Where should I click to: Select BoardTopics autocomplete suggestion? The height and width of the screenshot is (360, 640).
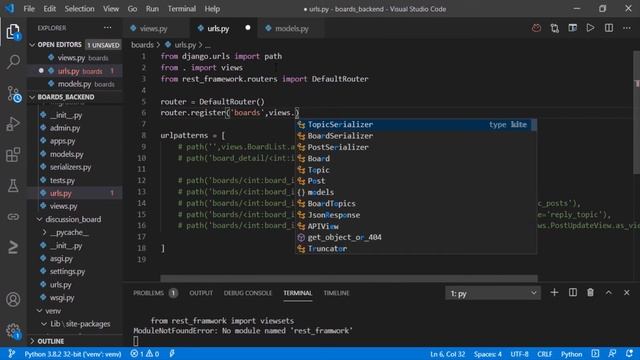click(416, 204)
